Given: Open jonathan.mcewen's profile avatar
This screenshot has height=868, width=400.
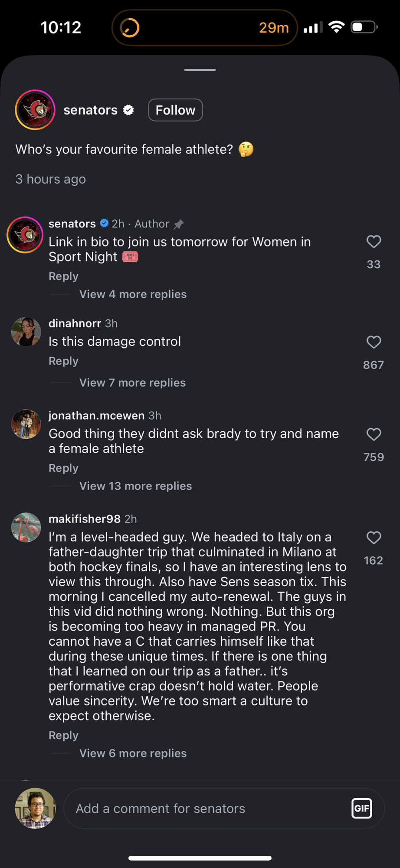Looking at the screenshot, I should [26, 424].
